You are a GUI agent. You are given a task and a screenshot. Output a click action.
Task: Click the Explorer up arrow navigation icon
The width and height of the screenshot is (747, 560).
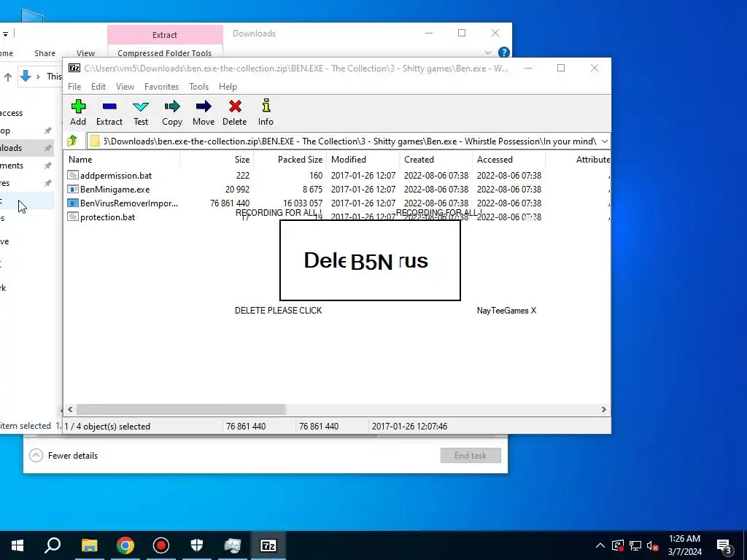(7, 76)
